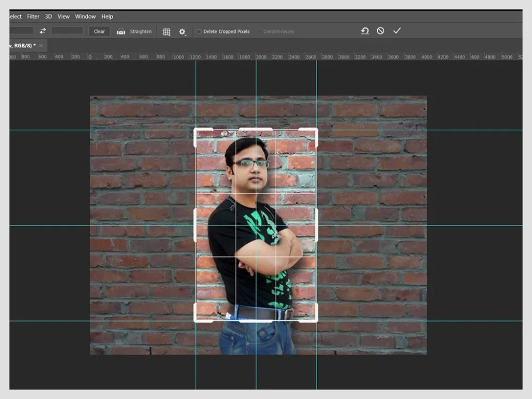This screenshot has width=532, height=399.
Task: Reset the crop box with undo arrow
Action: 365,31
